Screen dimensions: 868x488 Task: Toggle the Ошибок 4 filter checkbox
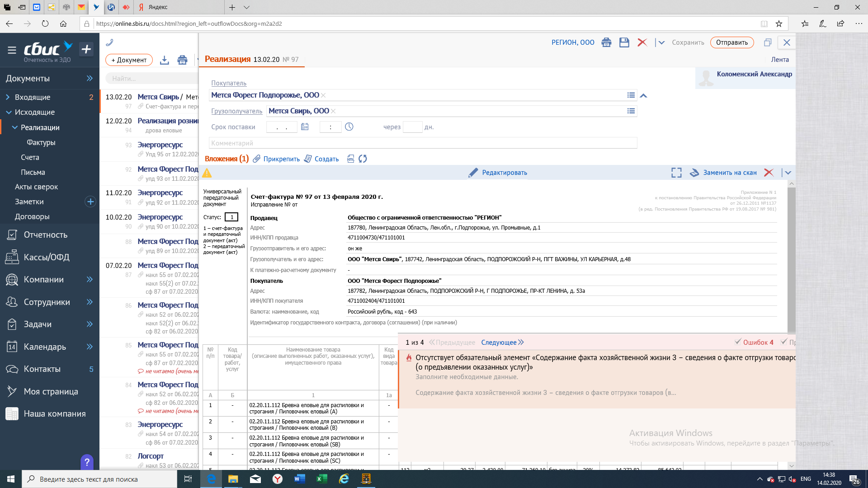[738, 342]
